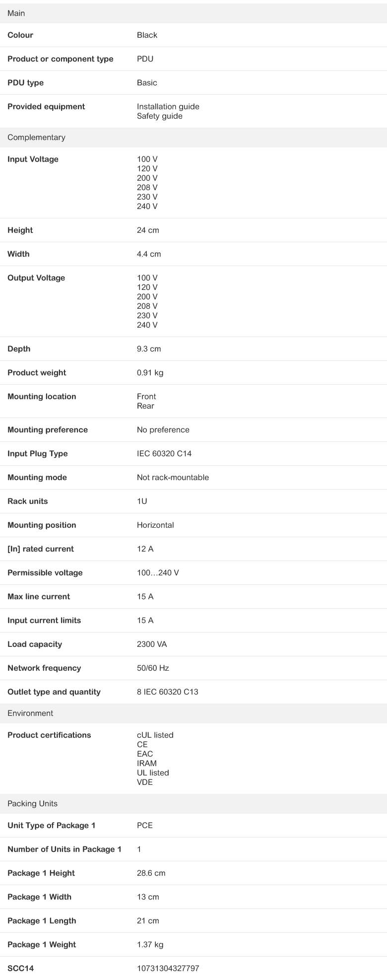Click the Input Voltage label
Viewport: 387px width, 980px height.
tap(33, 159)
